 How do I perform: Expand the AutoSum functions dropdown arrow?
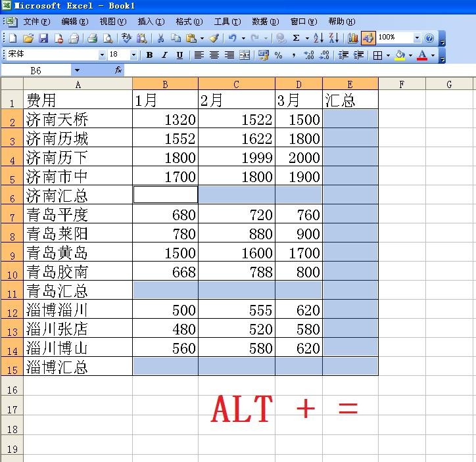307,39
